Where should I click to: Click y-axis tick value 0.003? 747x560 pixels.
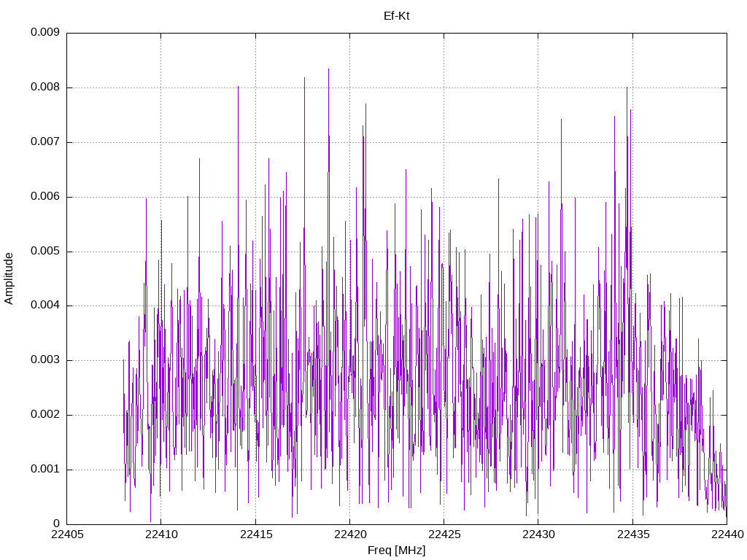(45, 360)
